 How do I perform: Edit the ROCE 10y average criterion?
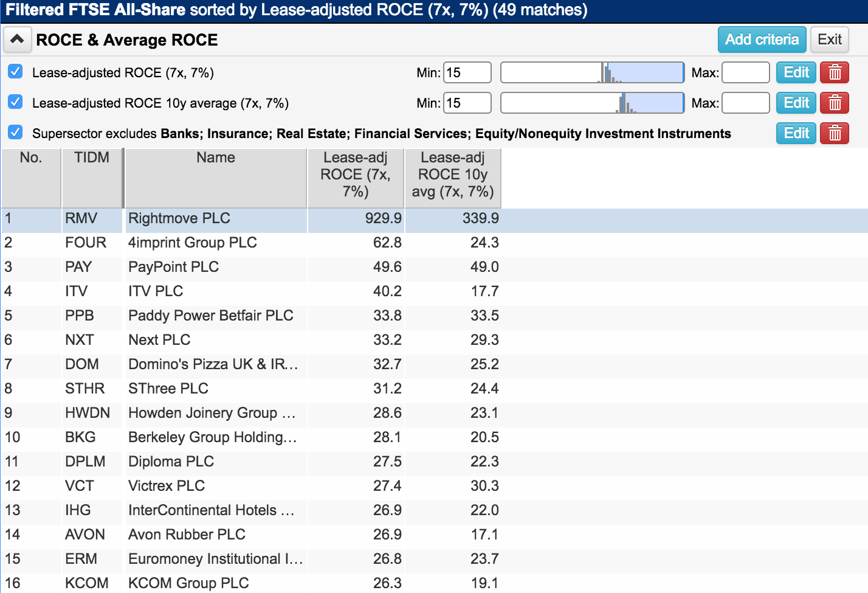(796, 103)
